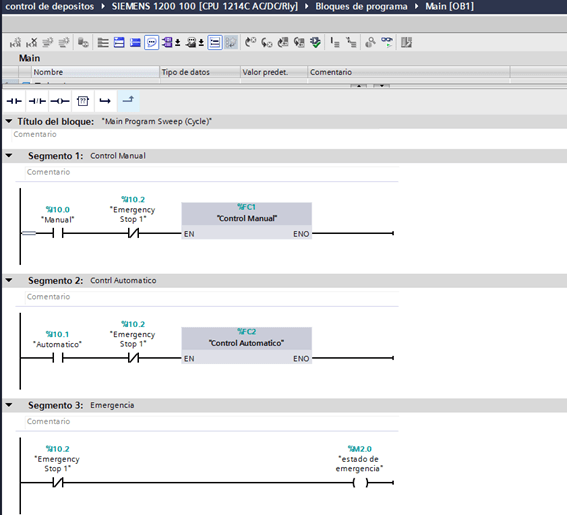Open dropdown arrow beside Absolute/symbolic operands
This screenshot has height=515, width=567.
(178, 43)
